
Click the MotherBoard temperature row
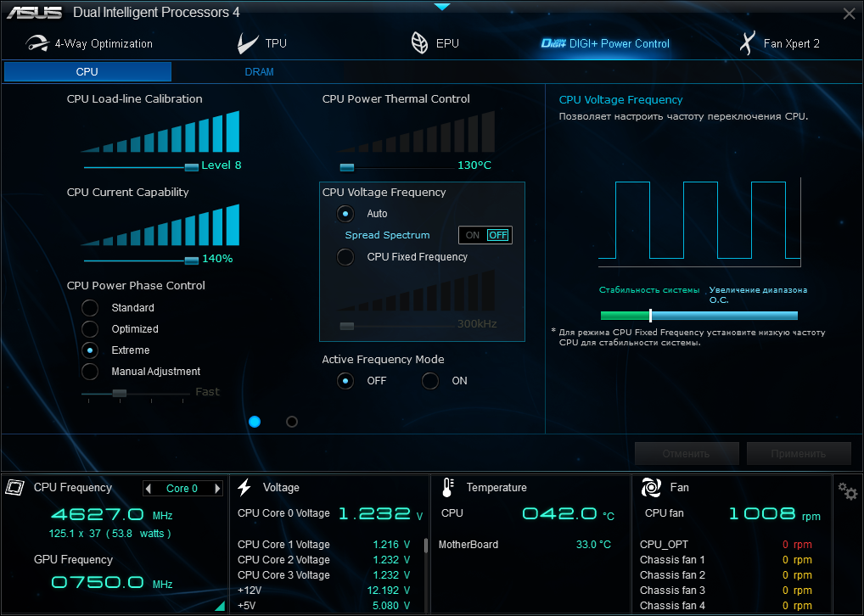[525, 545]
